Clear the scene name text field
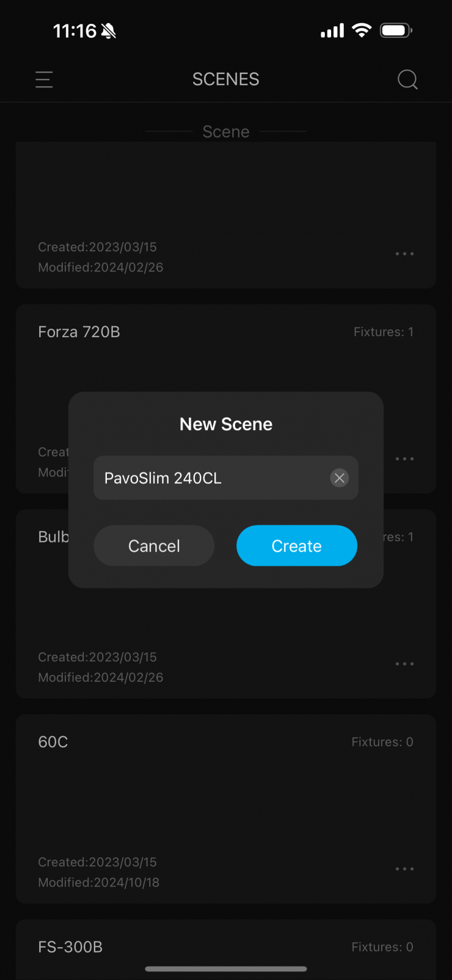Image resolution: width=452 pixels, height=980 pixels. (x=340, y=478)
